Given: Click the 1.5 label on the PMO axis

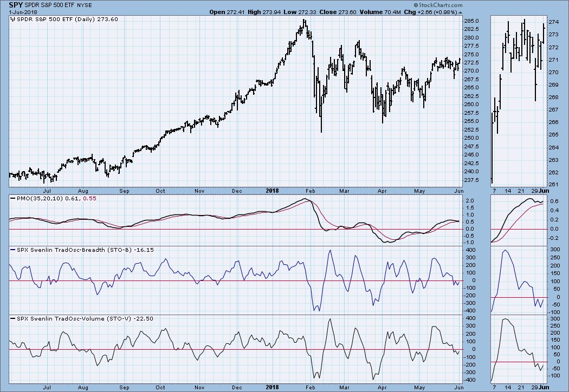Looking at the screenshot, I should (x=470, y=208).
